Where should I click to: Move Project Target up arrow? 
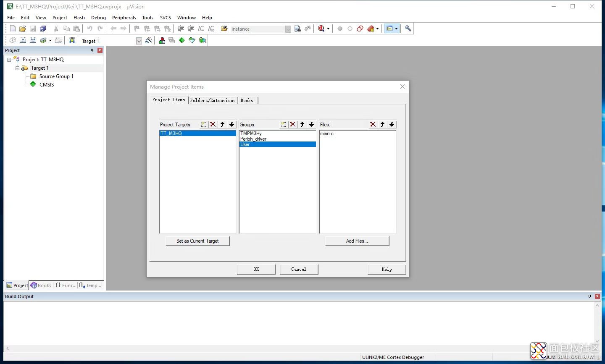[222, 124]
